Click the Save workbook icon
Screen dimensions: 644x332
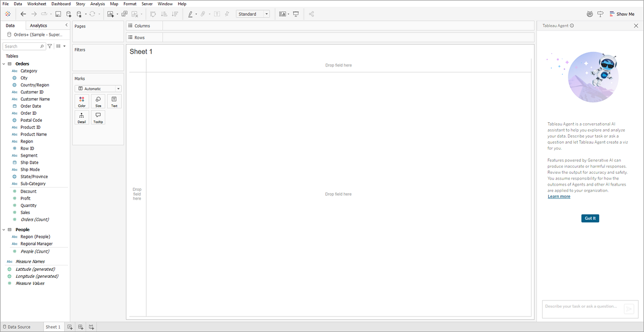coord(58,14)
